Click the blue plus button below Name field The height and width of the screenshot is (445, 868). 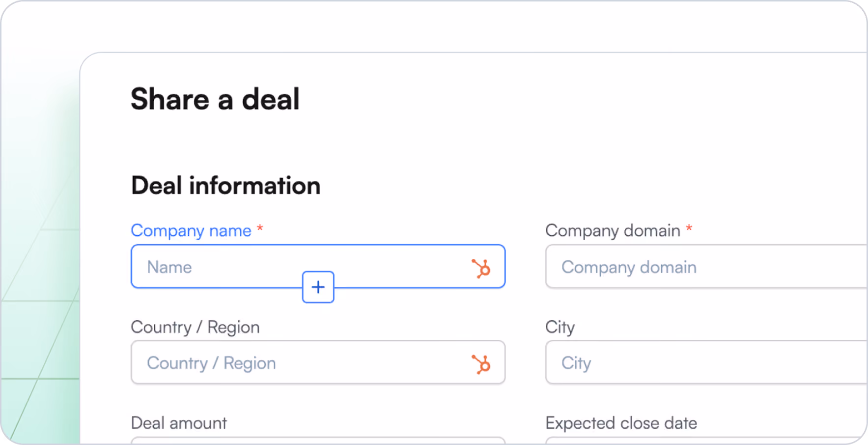(318, 287)
